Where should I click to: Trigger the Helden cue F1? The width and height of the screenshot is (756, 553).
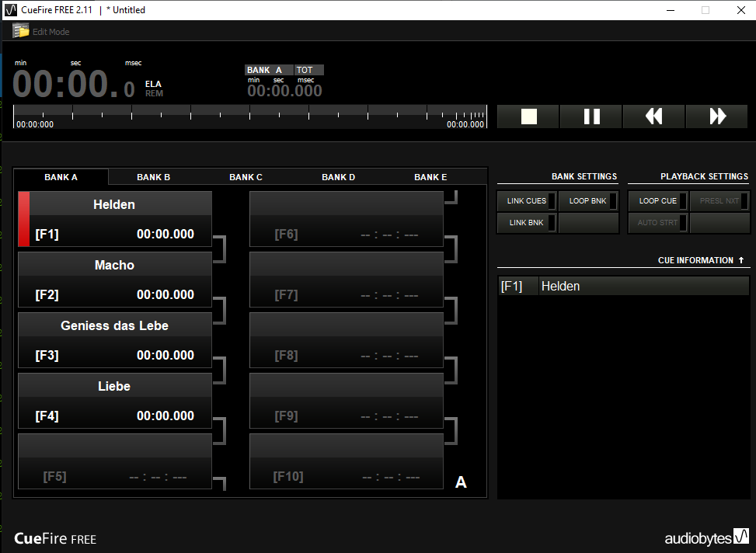tap(115, 219)
